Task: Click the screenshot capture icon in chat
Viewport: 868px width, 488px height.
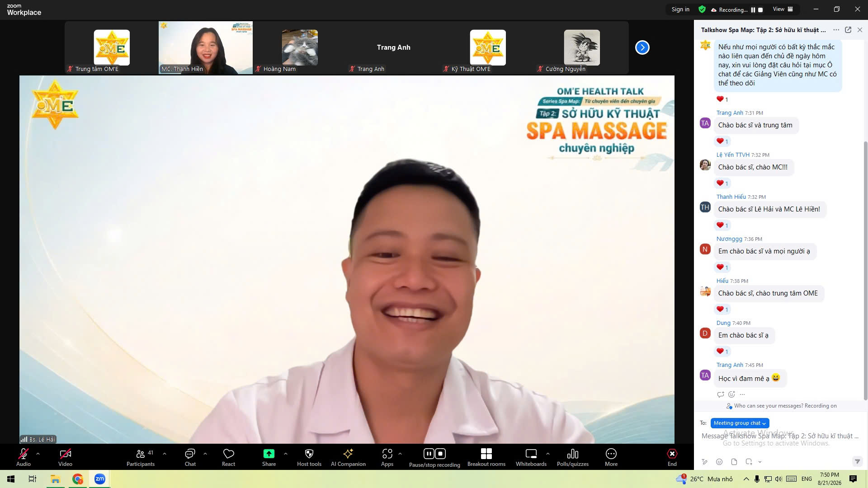Action: tap(749, 462)
